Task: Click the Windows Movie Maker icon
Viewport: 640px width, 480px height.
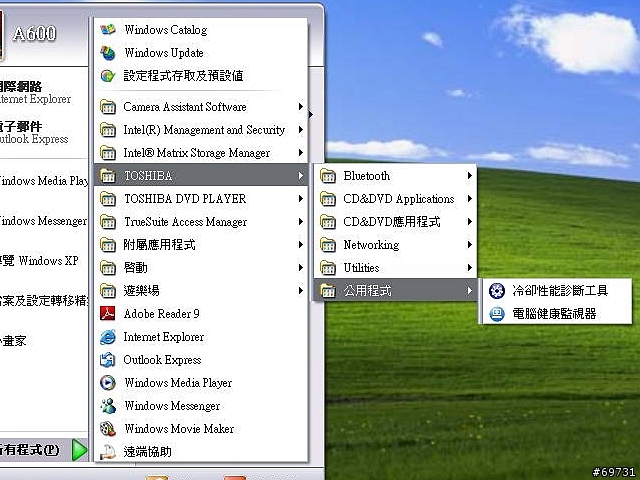Action: click(108, 429)
